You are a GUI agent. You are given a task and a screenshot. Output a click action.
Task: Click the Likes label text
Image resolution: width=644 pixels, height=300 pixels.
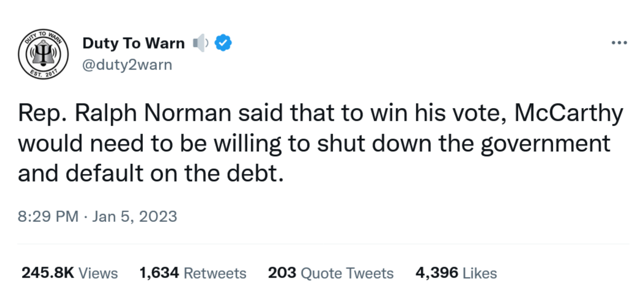[x=480, y=273]
